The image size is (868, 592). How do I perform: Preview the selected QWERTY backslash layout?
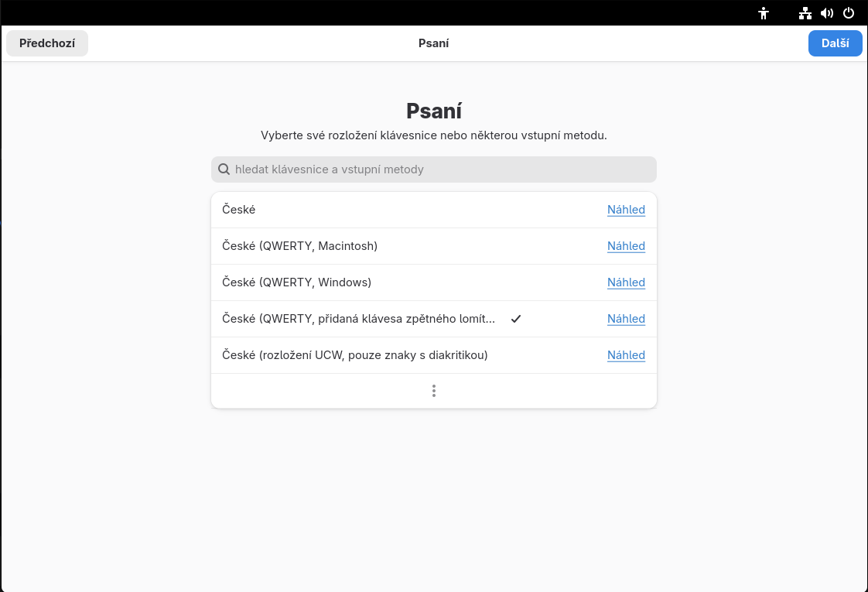pos(626,319)
